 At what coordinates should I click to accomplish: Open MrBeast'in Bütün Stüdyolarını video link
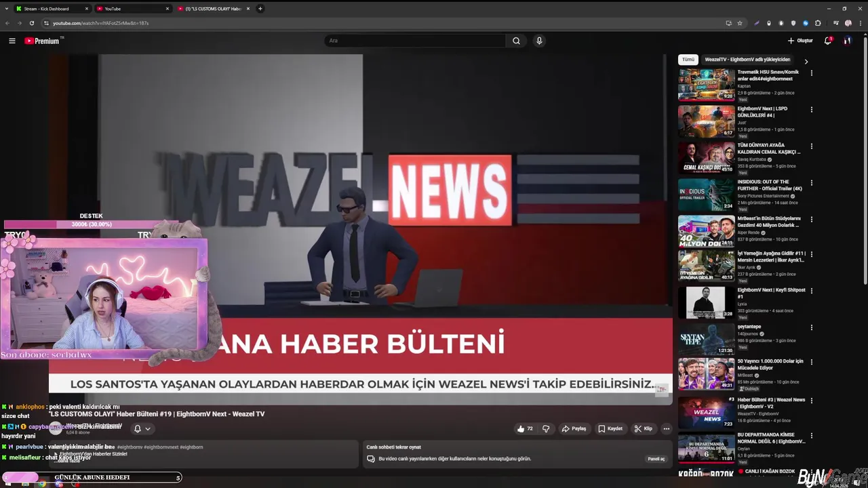[x=769, y=222]
